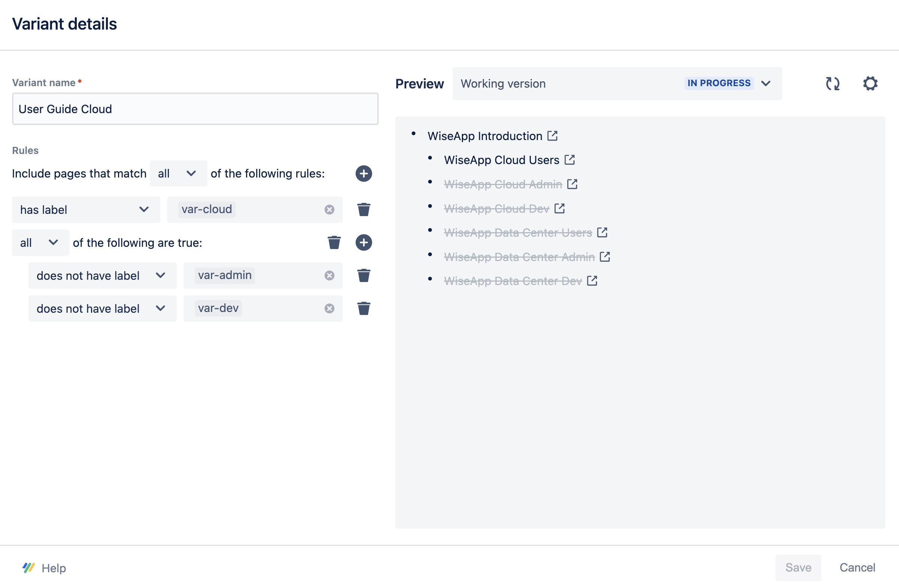
Task: Clear the var-dev label value
Action: pos(329,308)
